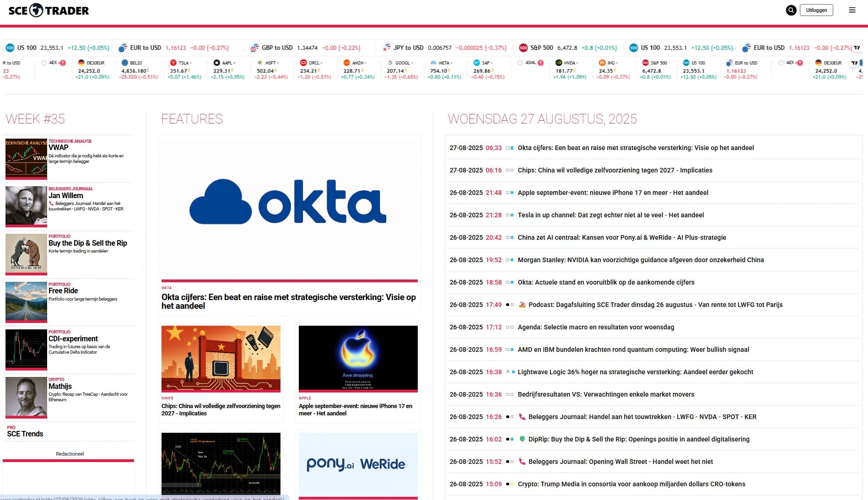
Task: Open the GOOGL ticker logo
Action: tap(390, 63)
